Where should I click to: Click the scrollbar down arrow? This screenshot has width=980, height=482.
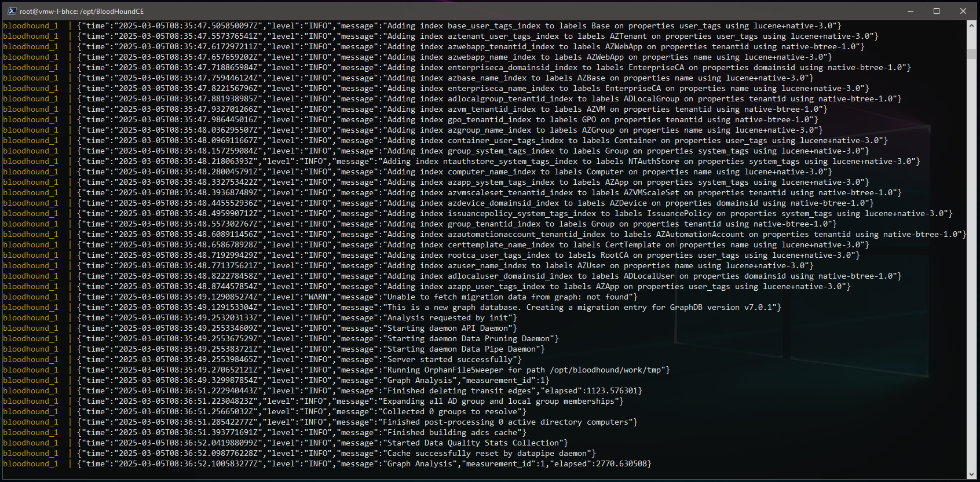[972, 474]
